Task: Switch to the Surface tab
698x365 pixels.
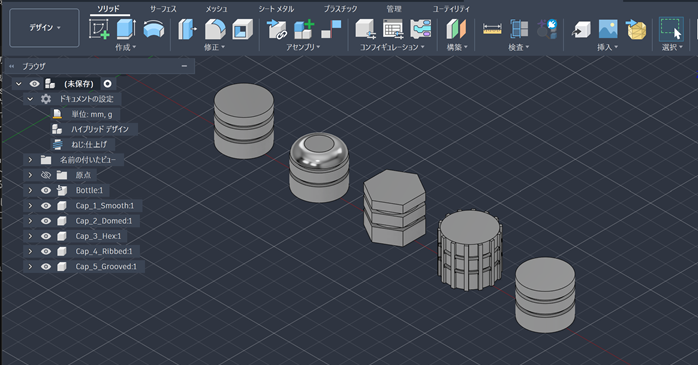Action: tap(163, 9)
